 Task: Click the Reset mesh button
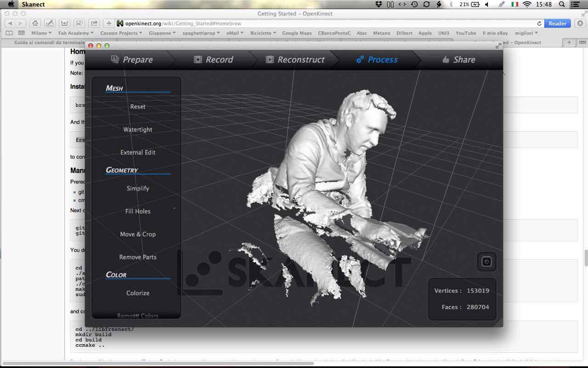point(138,106)
